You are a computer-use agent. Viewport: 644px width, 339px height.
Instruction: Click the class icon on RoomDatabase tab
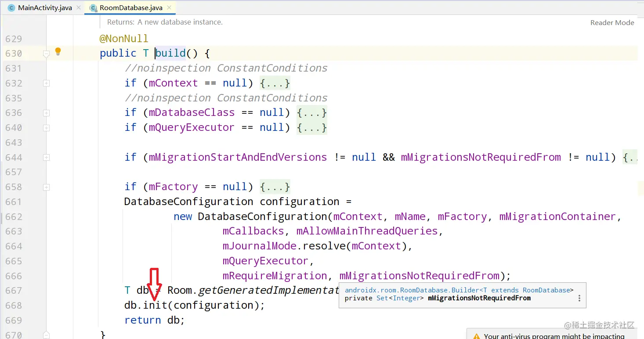pos(93,8)
